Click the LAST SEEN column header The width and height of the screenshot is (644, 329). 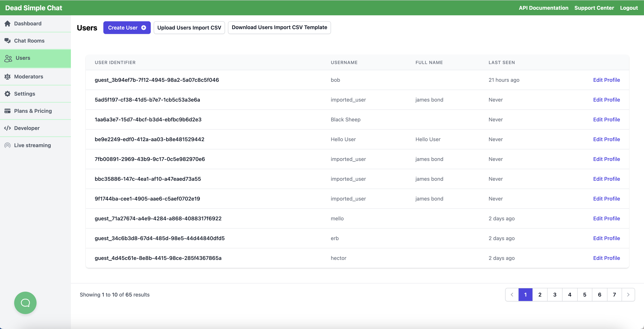point(501,63)
